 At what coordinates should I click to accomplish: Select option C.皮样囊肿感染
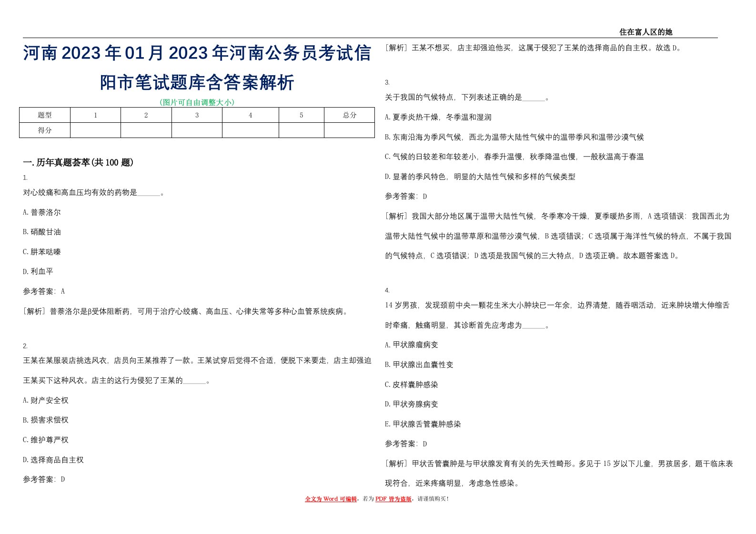point(412,385)
